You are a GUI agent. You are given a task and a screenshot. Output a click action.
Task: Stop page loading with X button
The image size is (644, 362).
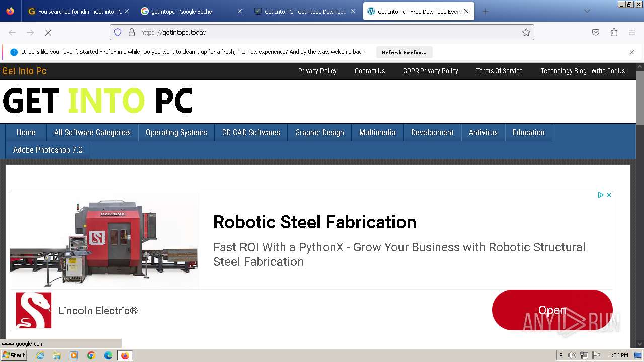coord(48,32)
